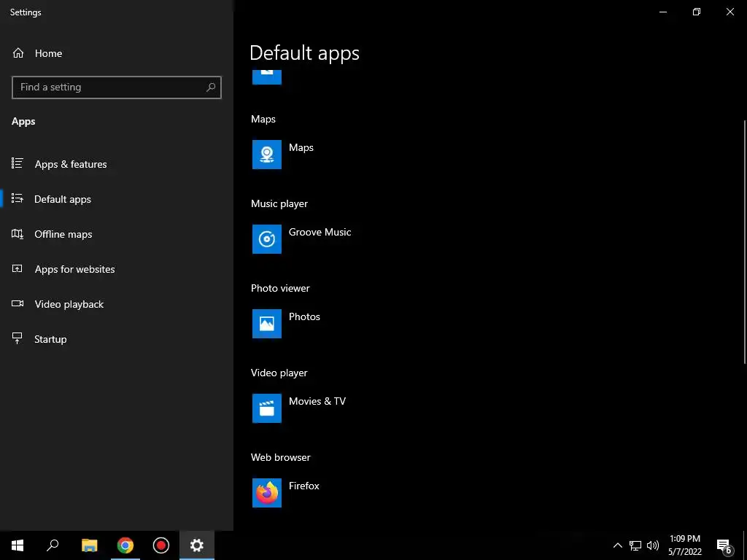747x560 pixels.
Task: Open File Explorer from the taskbar
Action: (x=89, y=545)
